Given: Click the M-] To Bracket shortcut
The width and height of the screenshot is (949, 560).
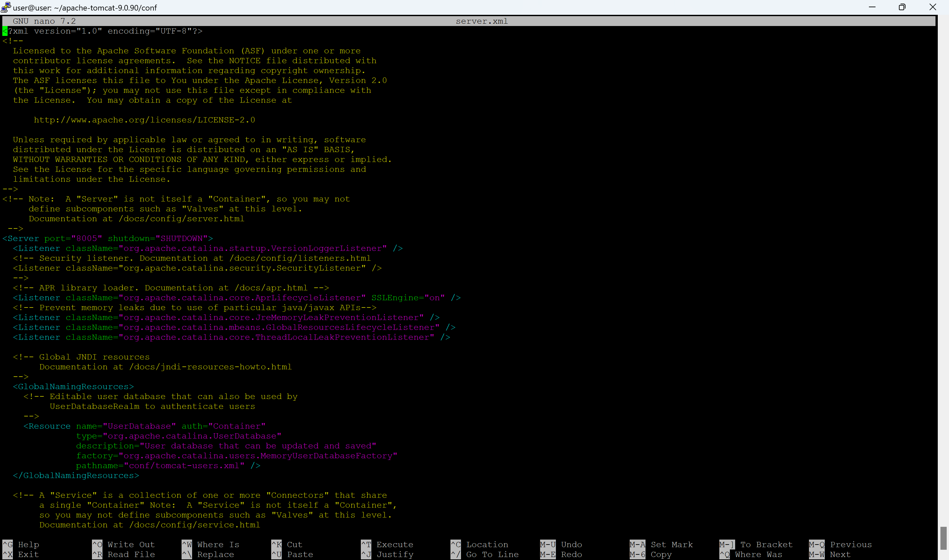Looking at the screenshot, I should pos(756,545).
